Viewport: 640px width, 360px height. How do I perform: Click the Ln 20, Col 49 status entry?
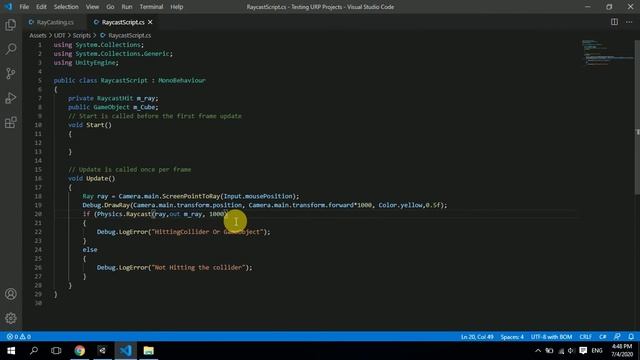pos(477,337)
